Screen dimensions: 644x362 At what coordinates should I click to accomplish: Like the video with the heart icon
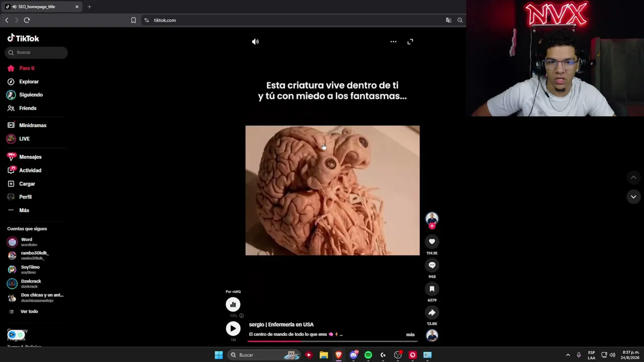pos(432,241)
